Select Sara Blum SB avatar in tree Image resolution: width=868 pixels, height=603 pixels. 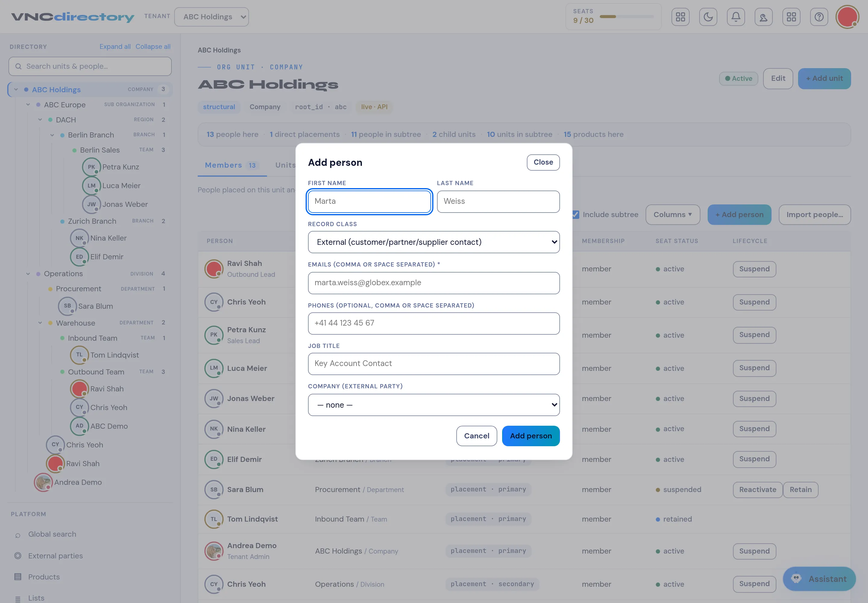click(x=67, y=306)
